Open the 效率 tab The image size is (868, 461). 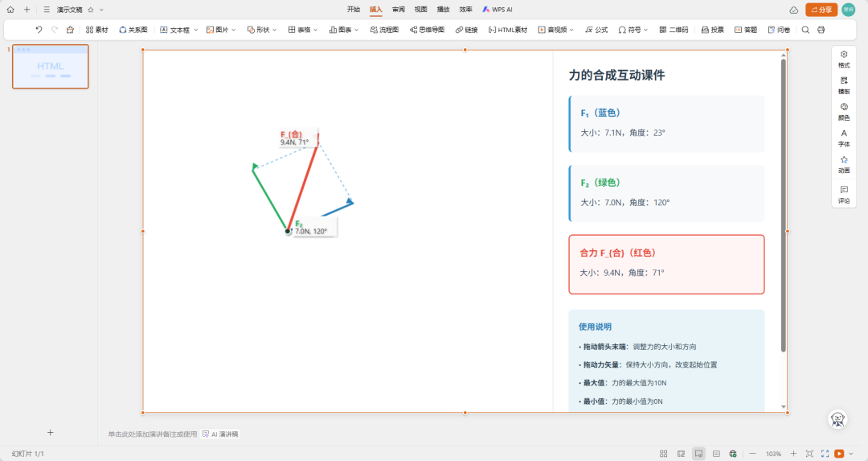click(466, 10)
